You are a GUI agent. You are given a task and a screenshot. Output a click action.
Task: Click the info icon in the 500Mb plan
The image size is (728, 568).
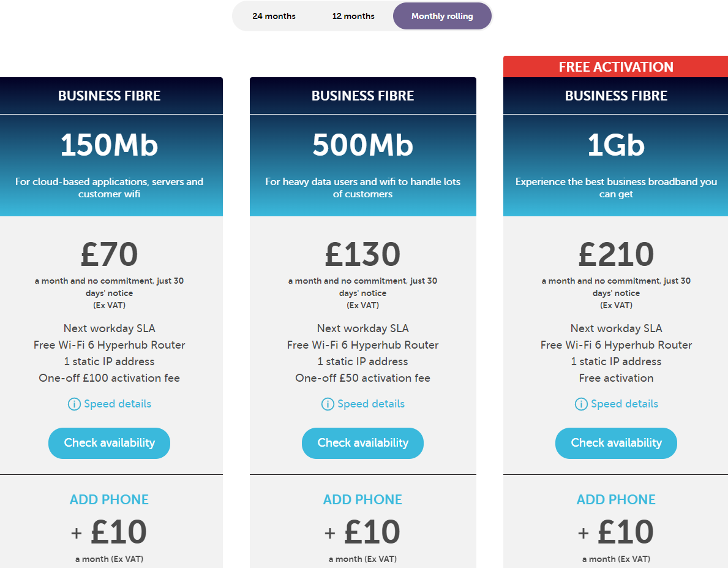[328, 404]
